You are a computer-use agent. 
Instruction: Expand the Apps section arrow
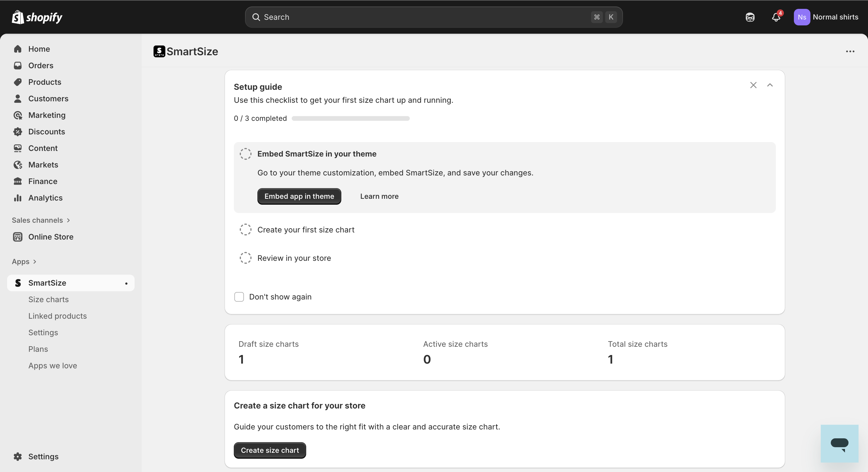pos(34,262)
